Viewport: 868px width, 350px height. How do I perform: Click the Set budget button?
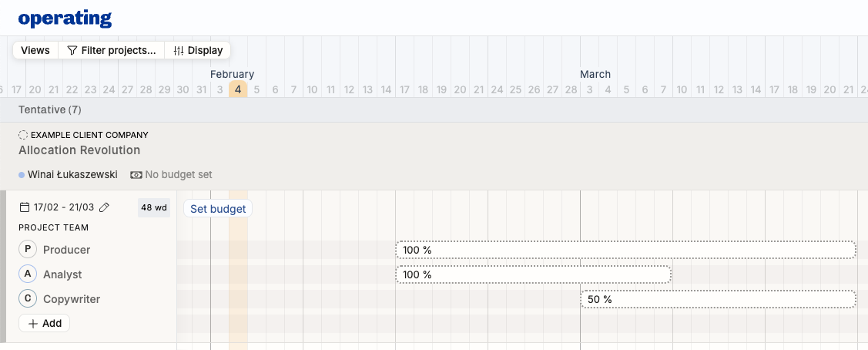click(x=218, y=209)
